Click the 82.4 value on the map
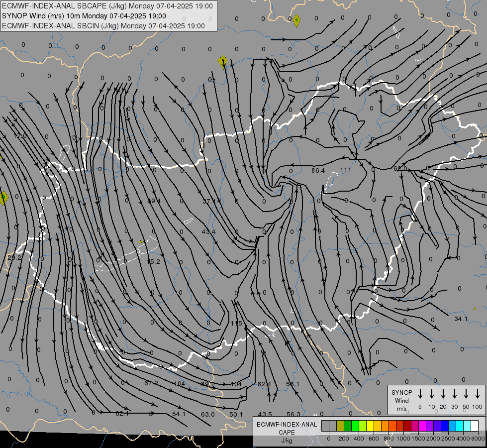 (x=264, y=384)
